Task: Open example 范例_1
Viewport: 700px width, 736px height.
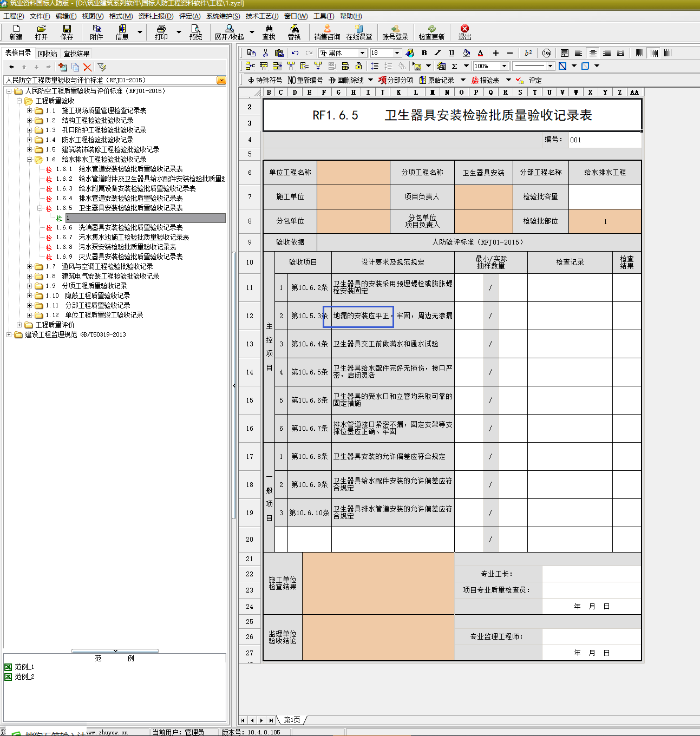Action: pos(19,667)
